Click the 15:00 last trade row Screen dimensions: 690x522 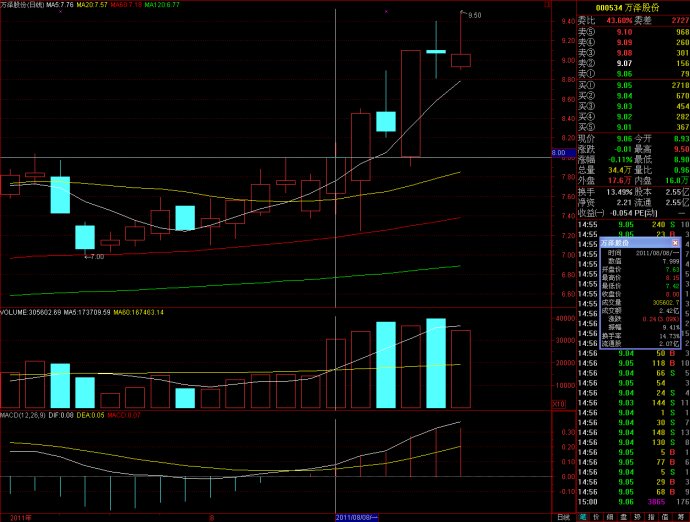633,502
